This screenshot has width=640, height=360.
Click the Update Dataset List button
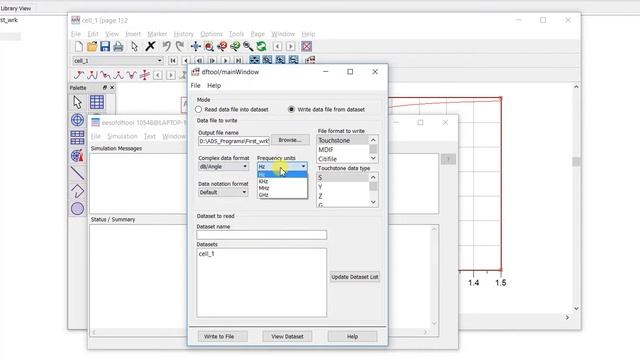[x=355, y=277]
